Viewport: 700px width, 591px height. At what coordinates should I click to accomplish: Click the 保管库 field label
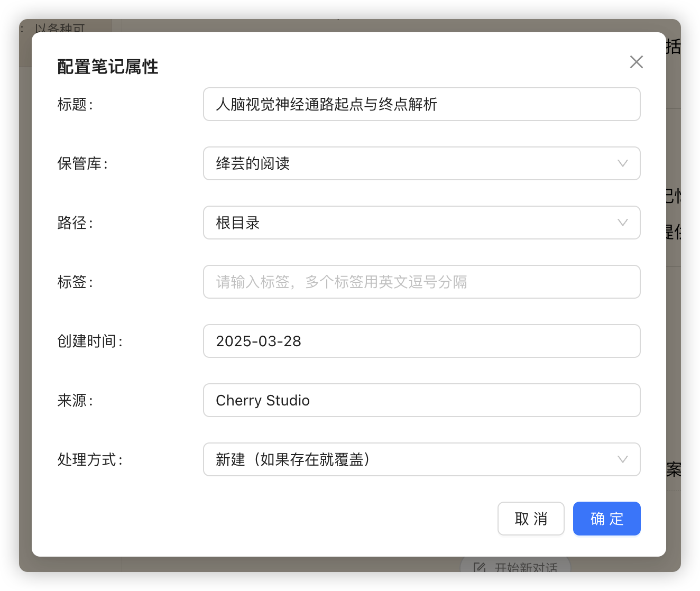point(82,164)
